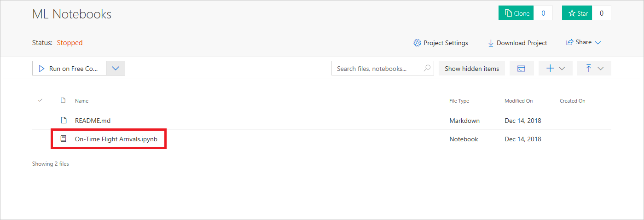Click the notebook icon beside On-Time Flight Arrivals
The height and width of the screenshot is (220, 644).
64,139
